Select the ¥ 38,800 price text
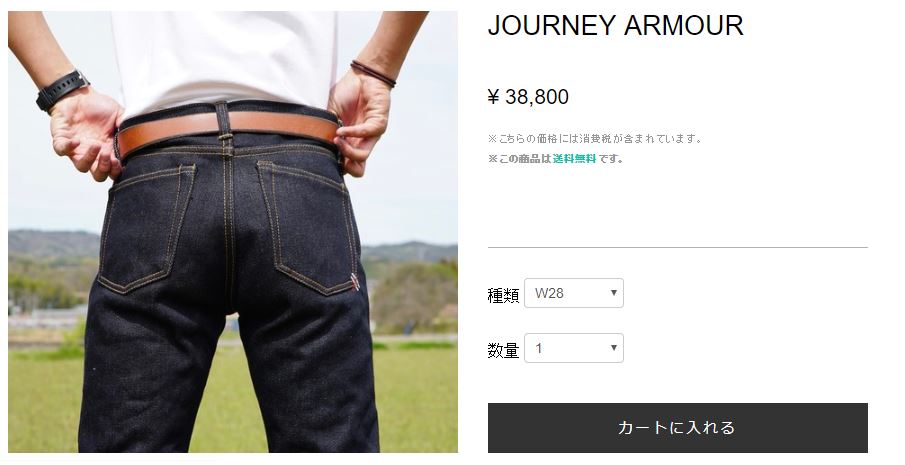Viewport: 905px width, 465px height. coord(528,97)
